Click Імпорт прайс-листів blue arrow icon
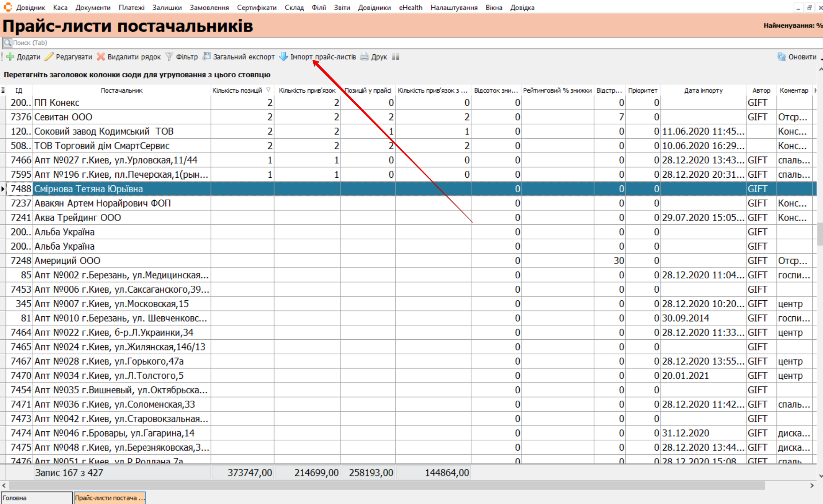Viewport: 823px width, 504px height. click(283, 57)
